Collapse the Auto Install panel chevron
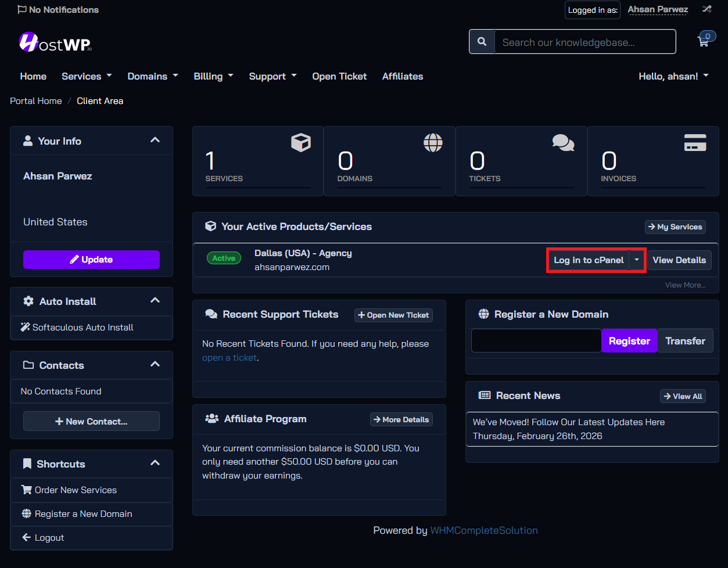728x568 pixels. (155, 301)
